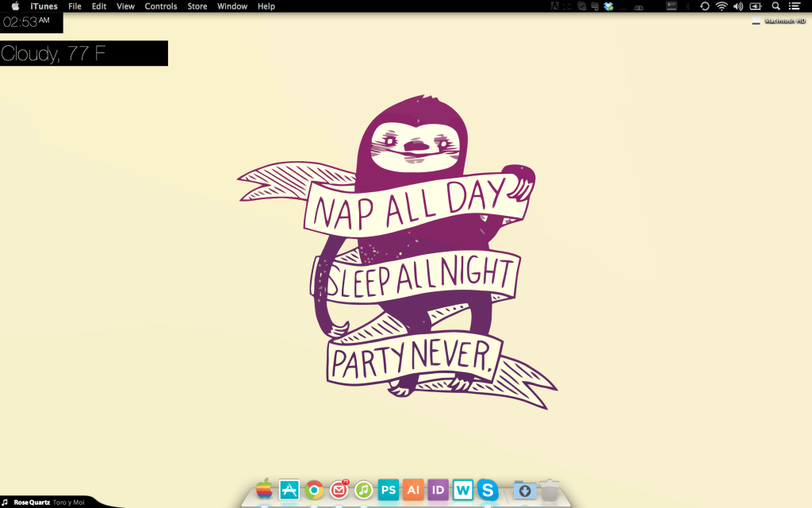This screenshot has width=812, height=508.
Task: Click the Cloudy, 77 F weather widget
Action: point(84,53)
